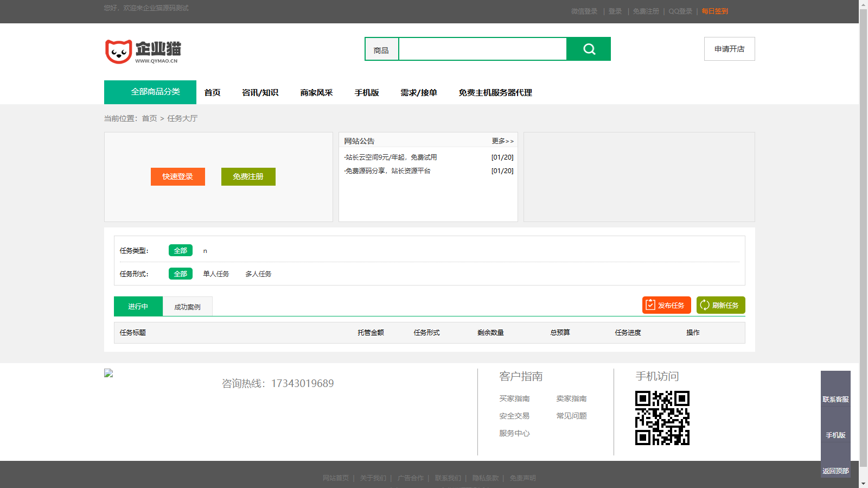Screen dimensions: 868x488
Task: Click the 发布任务 publish task button
Action: click(666, 305)
